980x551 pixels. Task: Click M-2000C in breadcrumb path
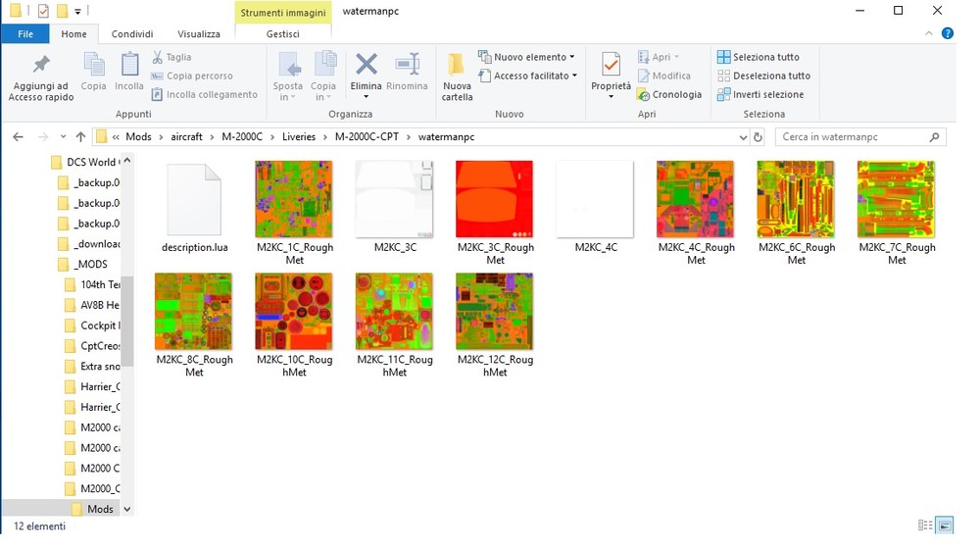(242, 137)
